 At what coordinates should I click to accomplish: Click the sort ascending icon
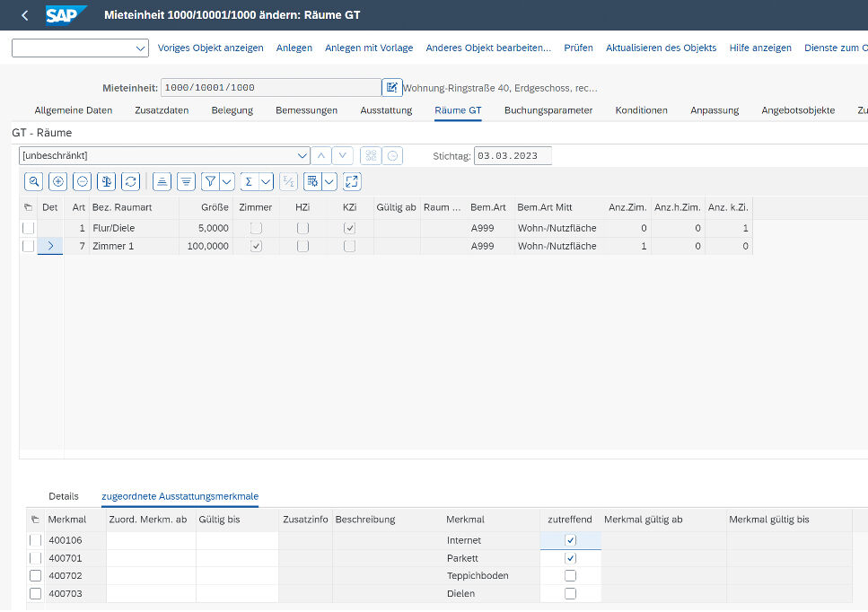[x=162, y=181]
